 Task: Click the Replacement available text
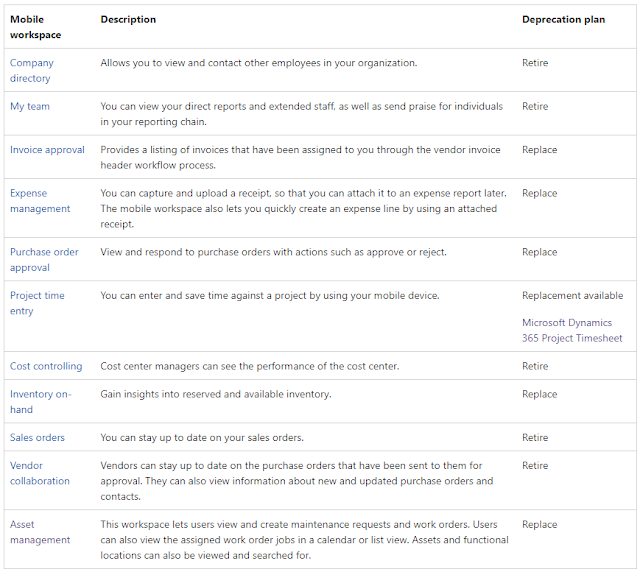(x=572, y=295)
